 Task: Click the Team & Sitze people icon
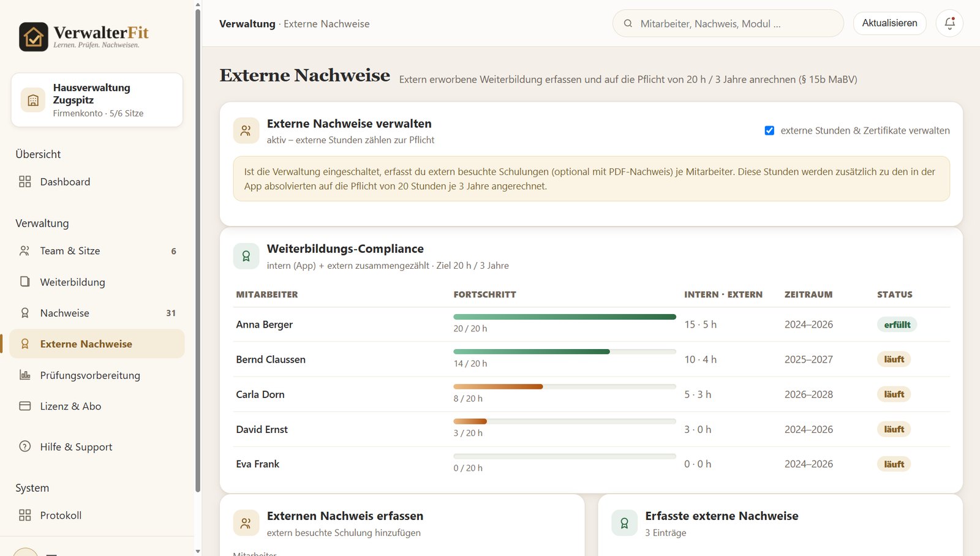(24, 250)
